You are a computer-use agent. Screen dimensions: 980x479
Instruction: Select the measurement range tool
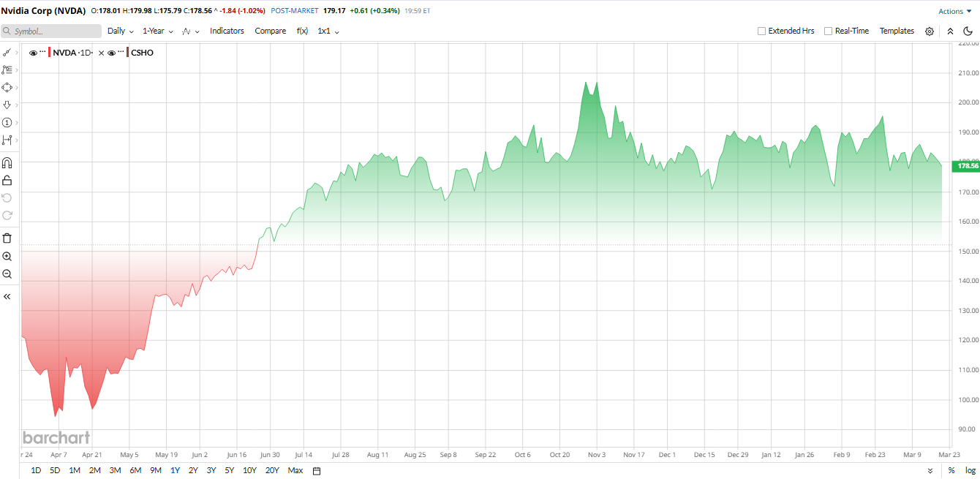point(7,140)
